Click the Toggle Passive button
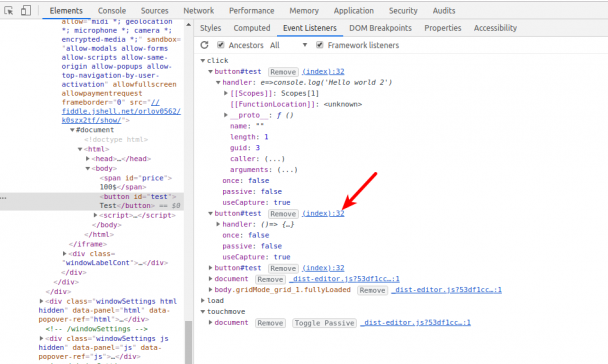608x364 pixels. tap(324, 323)
